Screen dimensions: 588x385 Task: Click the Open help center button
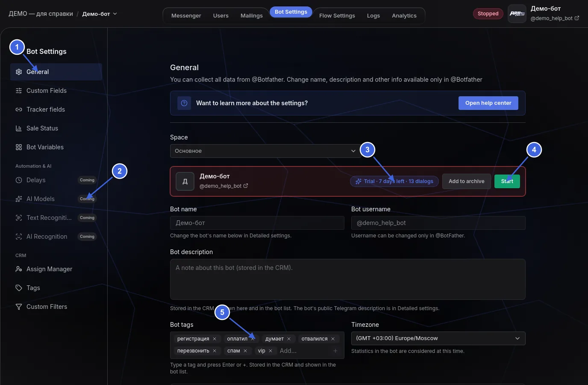488,103
